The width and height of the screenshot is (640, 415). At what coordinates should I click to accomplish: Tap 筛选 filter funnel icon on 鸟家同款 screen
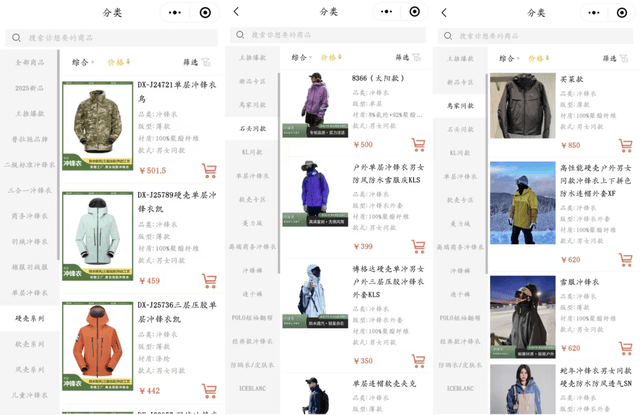point(624,58)
